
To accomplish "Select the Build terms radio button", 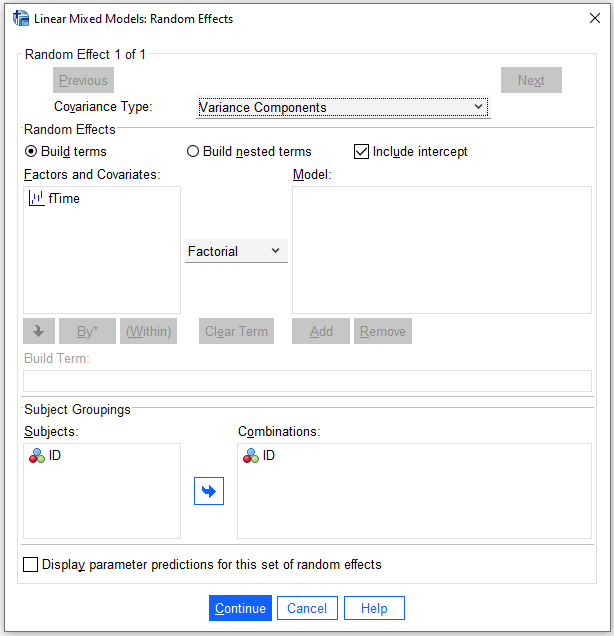I will (31, 151).
